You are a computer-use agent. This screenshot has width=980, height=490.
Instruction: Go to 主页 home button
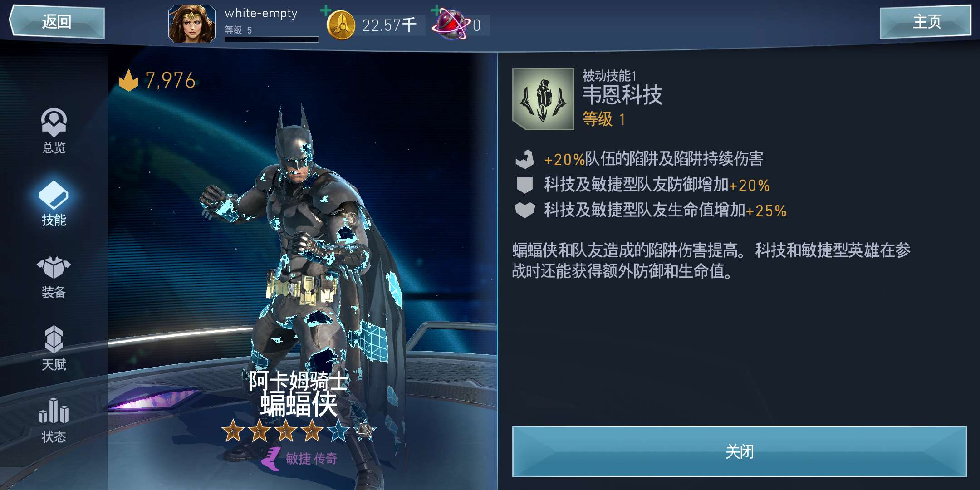926,22
